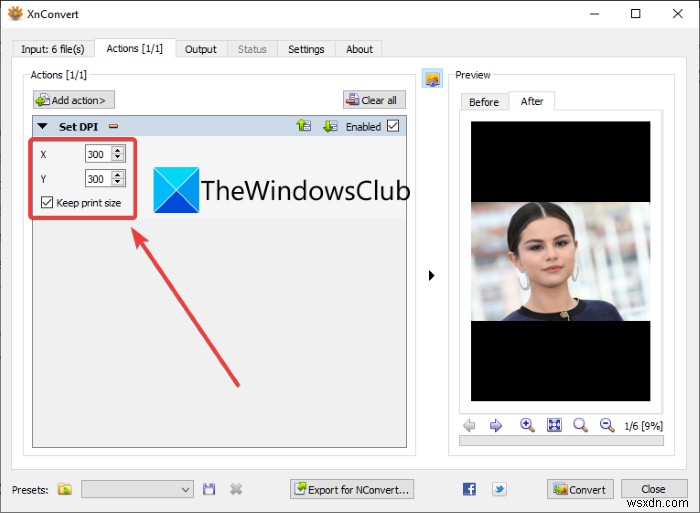
Task: Click the XnConvert app logo in title bar
Action: (15, 13)
